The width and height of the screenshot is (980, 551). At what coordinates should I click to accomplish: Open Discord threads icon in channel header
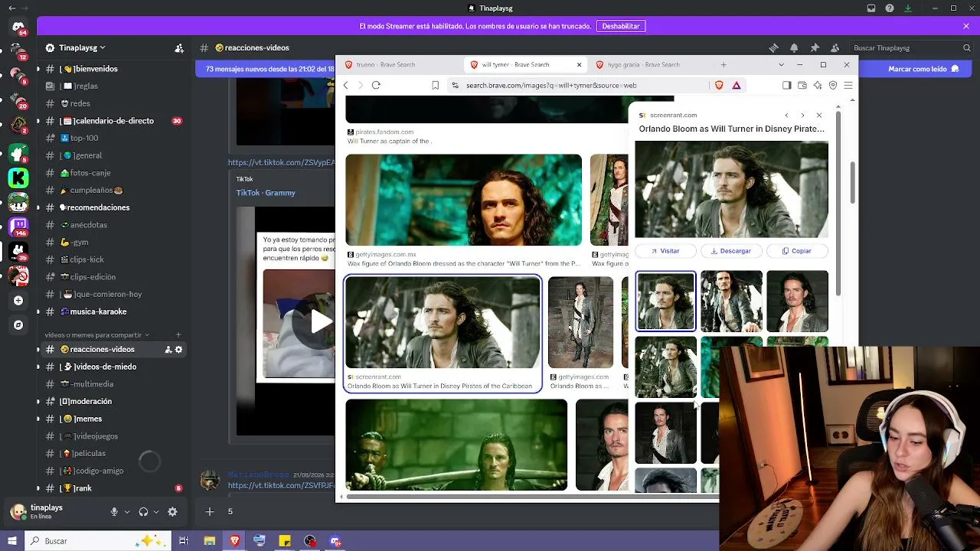coord(774,47)
